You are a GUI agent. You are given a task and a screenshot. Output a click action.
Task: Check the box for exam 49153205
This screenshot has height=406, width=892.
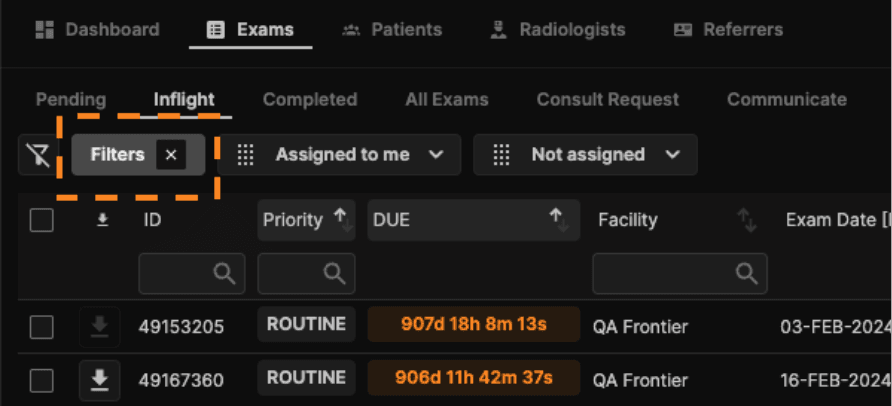[x=42, y=327]
